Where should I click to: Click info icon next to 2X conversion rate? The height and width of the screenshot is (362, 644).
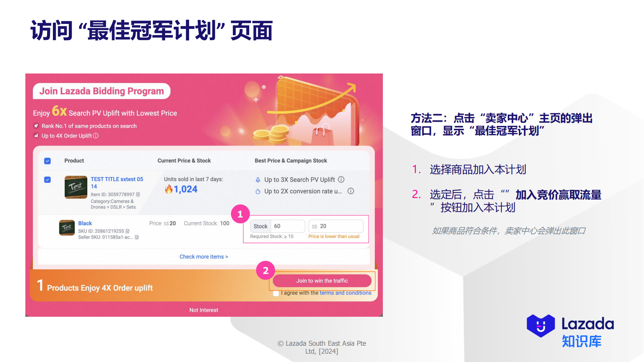[x=351, y=191]
